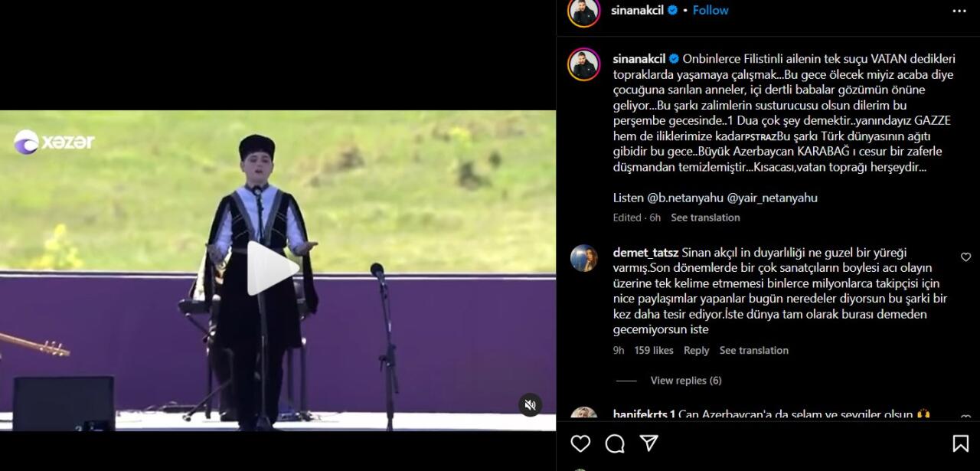Open sinanakcil username in header
Viewport: 980px width, 471px height.
point(638,10)
